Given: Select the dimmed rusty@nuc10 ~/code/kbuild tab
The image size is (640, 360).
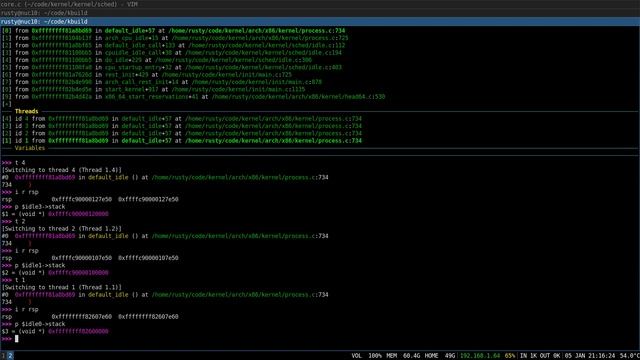Looking at the screenshot, I should click(320, 13).
